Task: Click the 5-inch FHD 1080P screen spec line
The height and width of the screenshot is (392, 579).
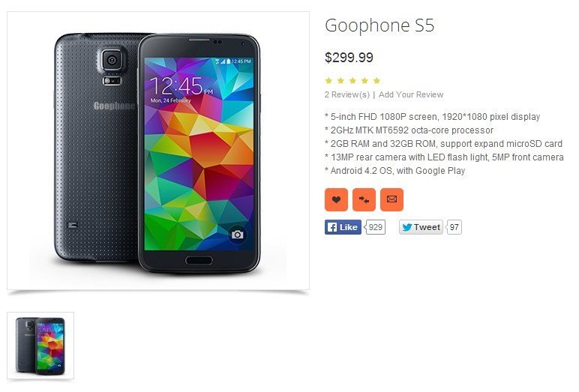Action: (x=433, y=117)
